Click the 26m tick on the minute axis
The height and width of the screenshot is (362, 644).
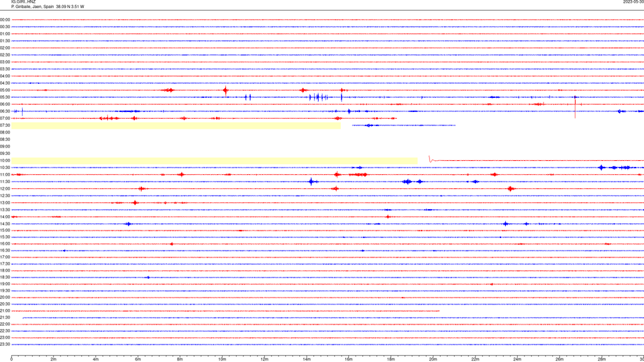coord(559,359)
